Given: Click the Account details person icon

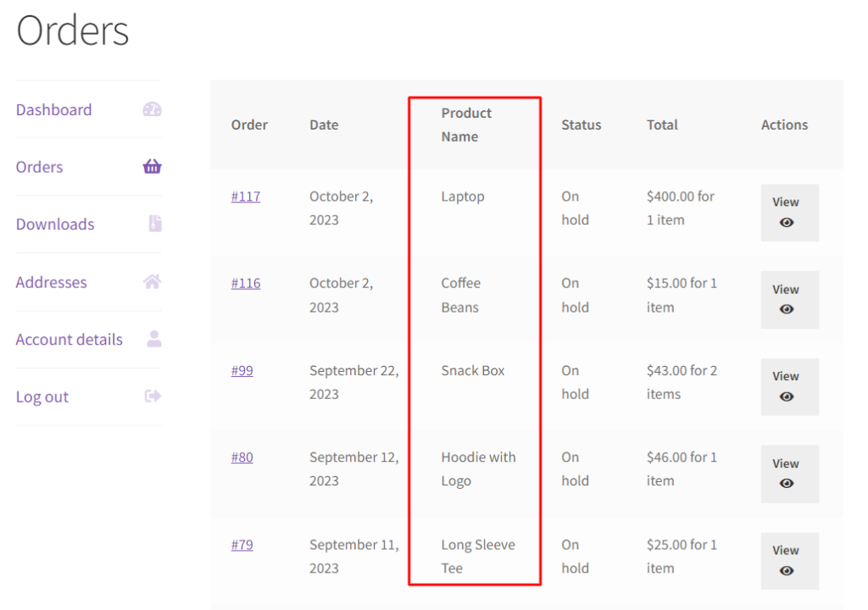Looking at the screenshot, I should coord(154,338).
